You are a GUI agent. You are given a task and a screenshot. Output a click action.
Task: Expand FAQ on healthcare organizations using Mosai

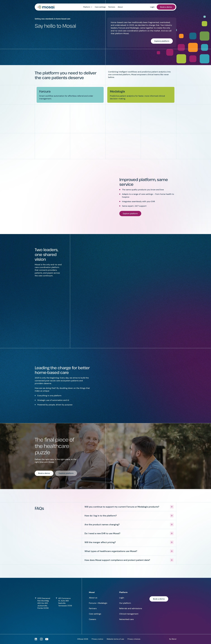coord(129,551)
